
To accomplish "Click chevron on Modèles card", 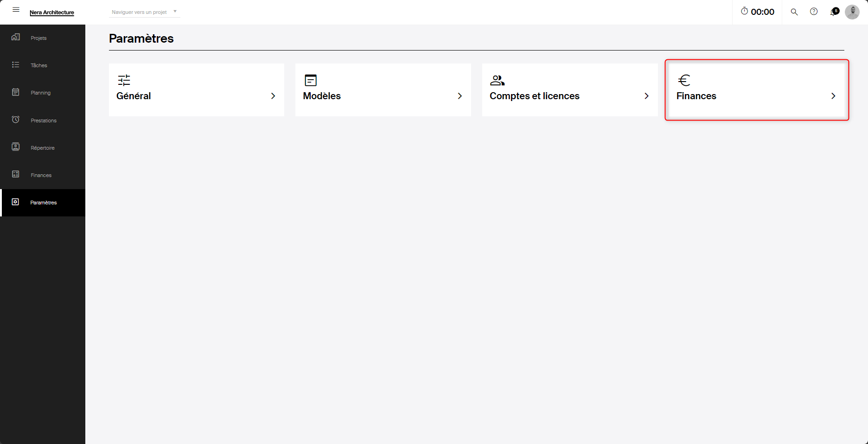I will (460, 96).
